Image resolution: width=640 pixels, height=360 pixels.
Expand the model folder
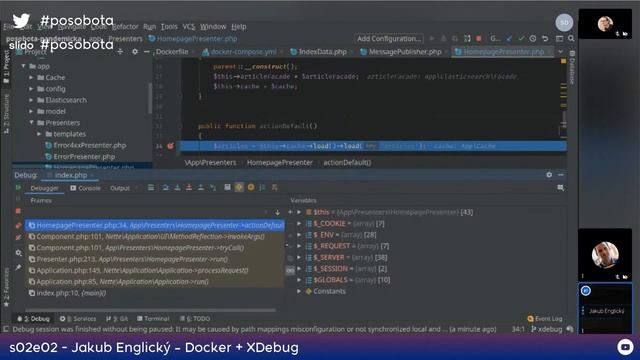point(31,111)
